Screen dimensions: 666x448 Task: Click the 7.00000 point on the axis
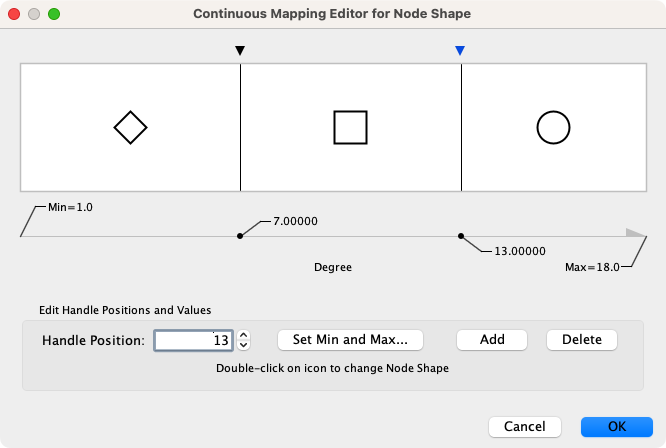[240, 235]
